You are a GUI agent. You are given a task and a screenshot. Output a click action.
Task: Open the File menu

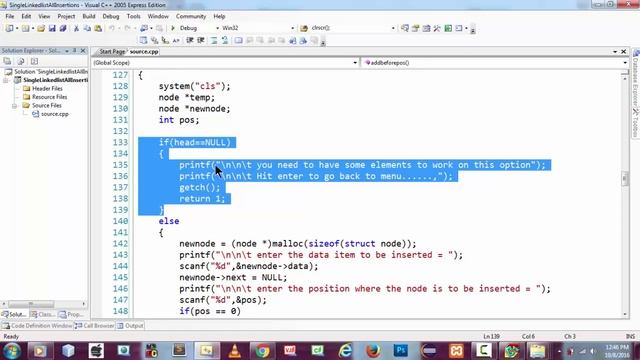(x=10, y=16)
